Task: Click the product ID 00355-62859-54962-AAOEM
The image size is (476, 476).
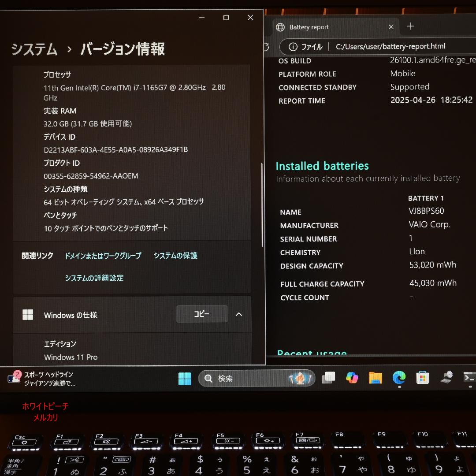Action: [x=91, y=176]
